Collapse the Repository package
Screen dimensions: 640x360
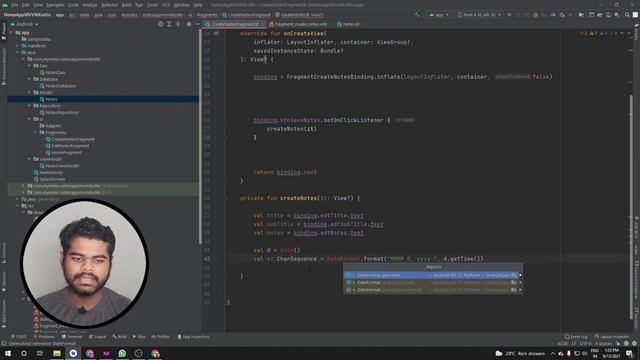30,106
